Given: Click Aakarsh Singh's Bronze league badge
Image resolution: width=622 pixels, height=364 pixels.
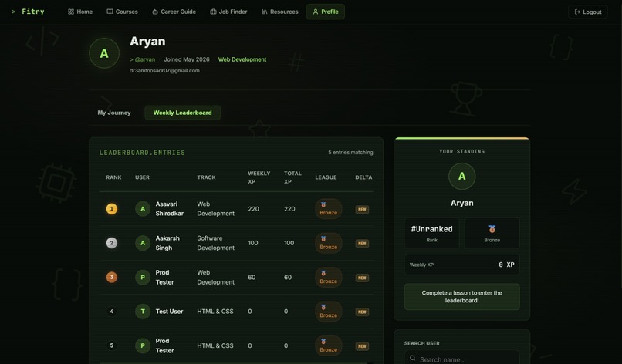Looking at the screenshot, I should pos(329,243).
